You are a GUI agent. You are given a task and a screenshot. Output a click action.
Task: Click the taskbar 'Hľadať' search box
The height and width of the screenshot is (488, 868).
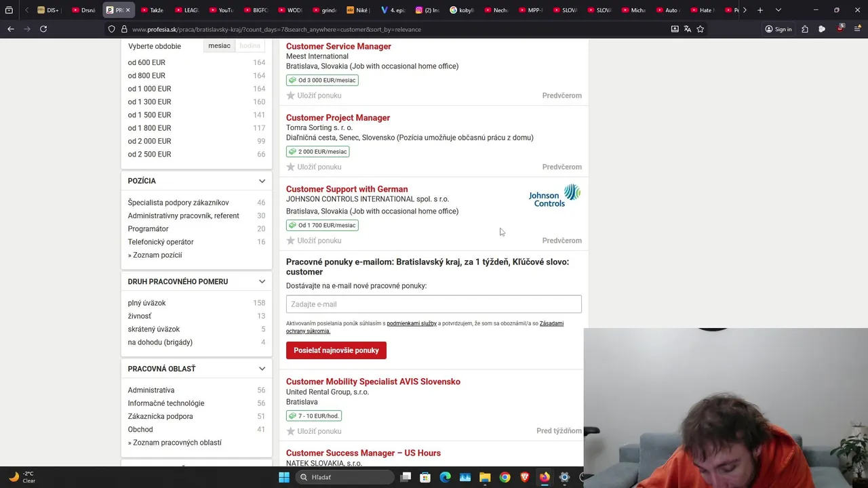point(344,477)
